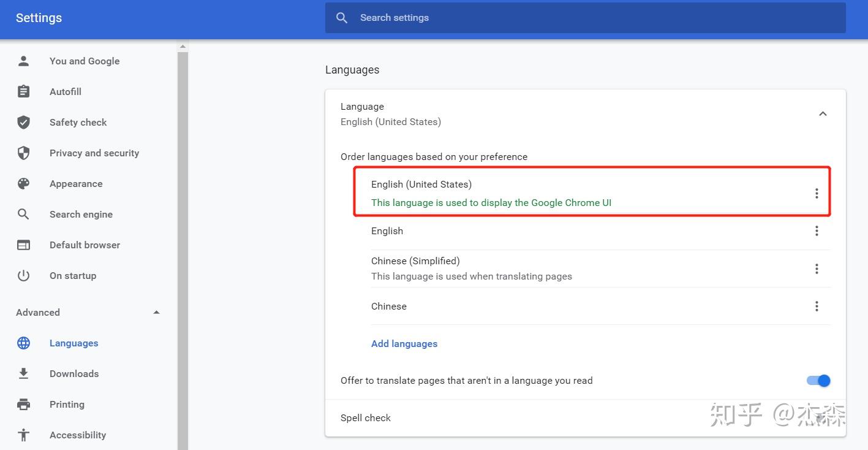The width and height of the screenshot is (868, 450).
Task: Open more actions for English (United States)
Action: (x=817, y=193)
